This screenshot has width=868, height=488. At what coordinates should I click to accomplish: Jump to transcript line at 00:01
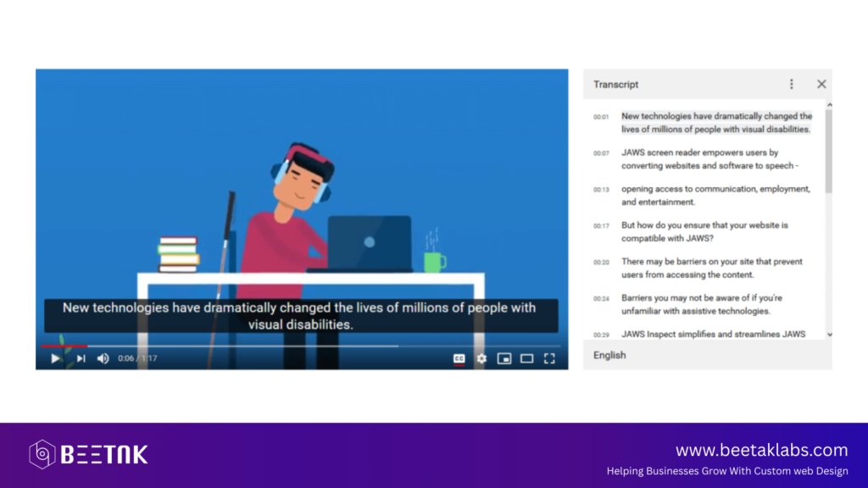tap(703, 123)
